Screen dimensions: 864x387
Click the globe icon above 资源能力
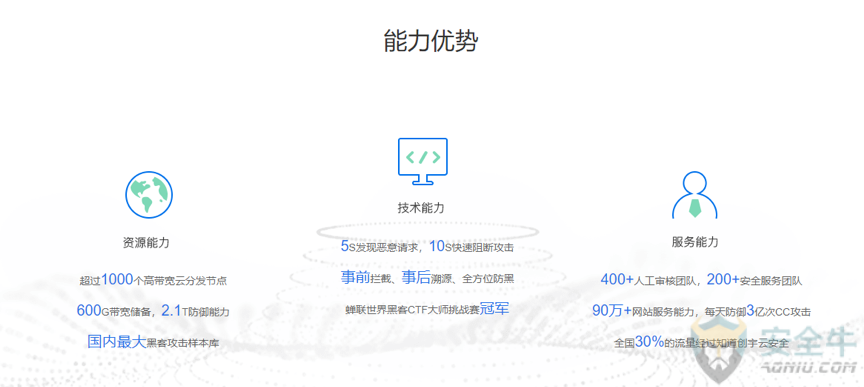(149, 195)
